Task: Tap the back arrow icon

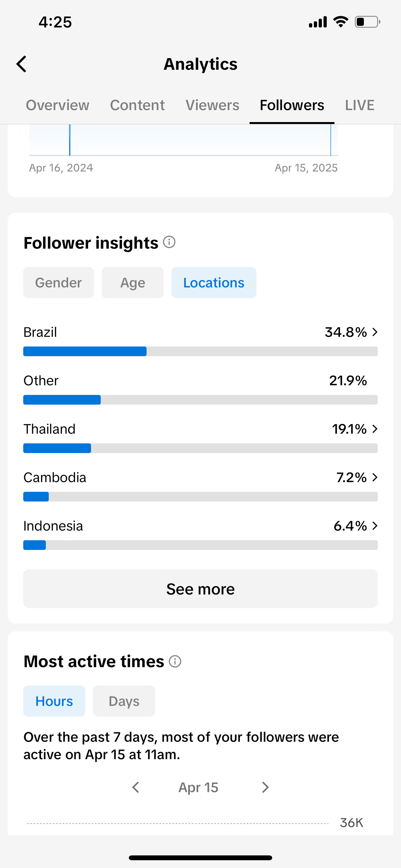Action: 22,64
